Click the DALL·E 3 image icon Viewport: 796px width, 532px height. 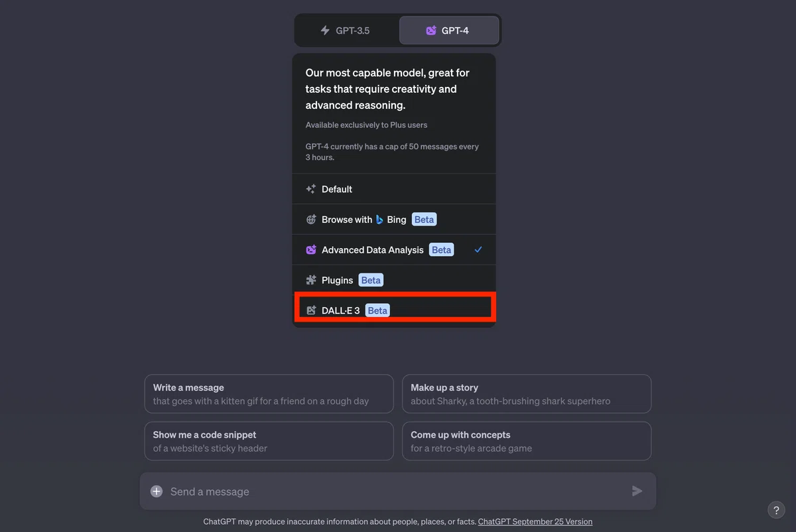point(311,310)
